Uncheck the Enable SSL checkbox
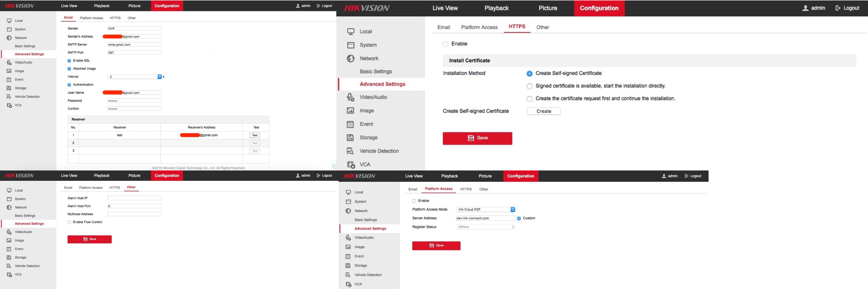This screenshot has height=289, width=868. click(x=69, y=61)
